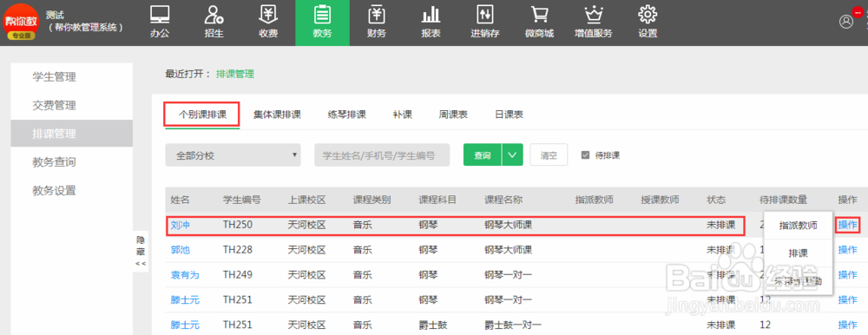Click 操作 in 滕士元 钢琴一对一 row
The image size is (868, 335).
(x=847, y=299)
